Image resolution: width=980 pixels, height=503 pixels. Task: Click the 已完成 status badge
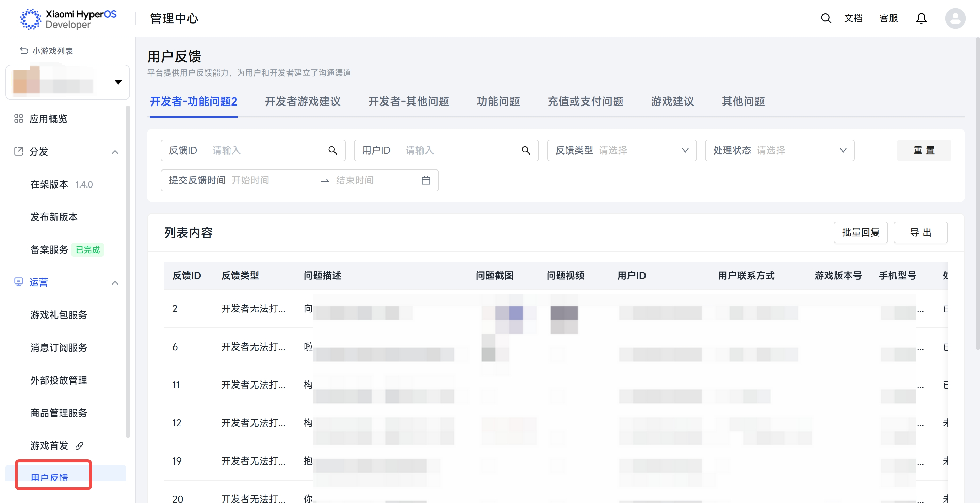(x=87, y=249)
